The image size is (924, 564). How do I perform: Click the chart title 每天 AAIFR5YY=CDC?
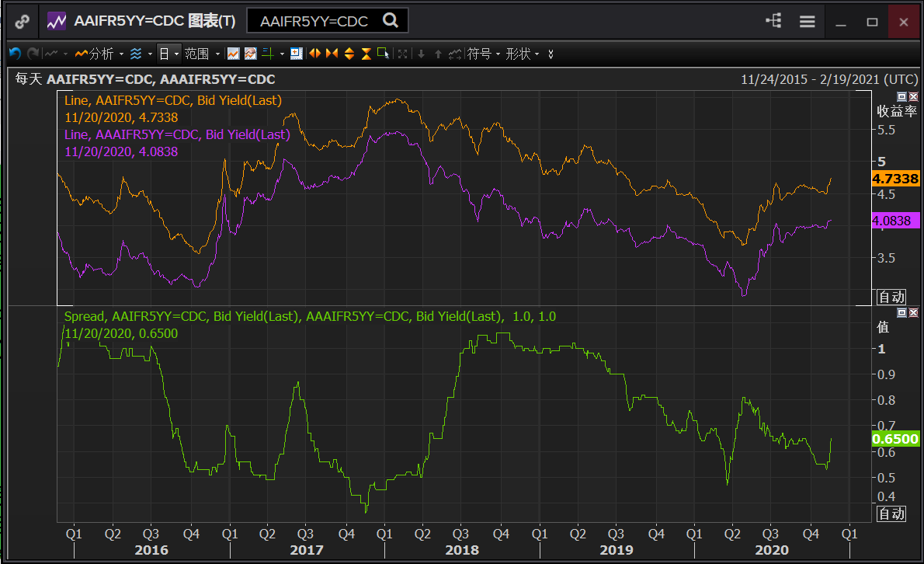145,79
